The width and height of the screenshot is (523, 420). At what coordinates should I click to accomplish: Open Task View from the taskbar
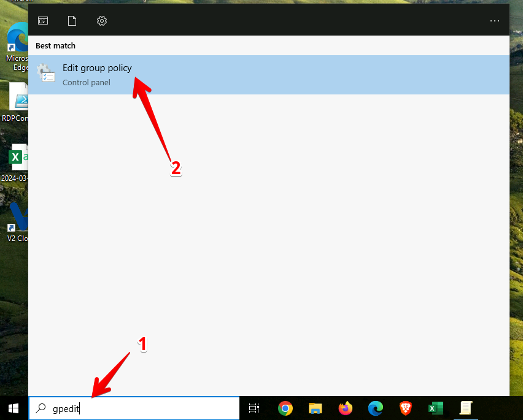[254, 408]
